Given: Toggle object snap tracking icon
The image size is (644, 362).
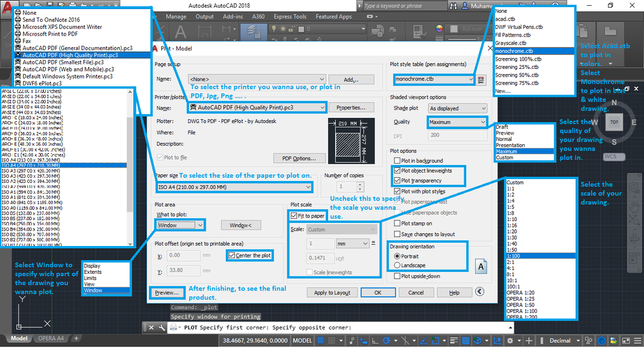Looking at the screenshot, I should tap(424, 341).
